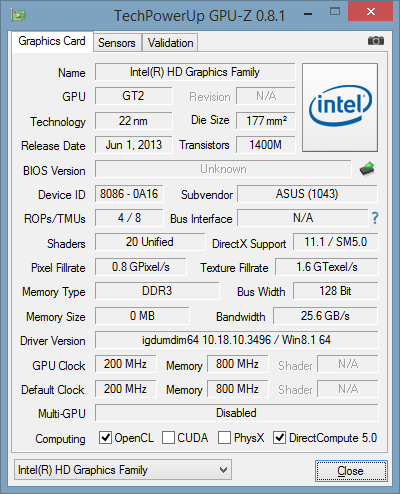Click the Driver Version field
Image resolution: width=400 pixels, height=494 pixels.
pos(237,340)
